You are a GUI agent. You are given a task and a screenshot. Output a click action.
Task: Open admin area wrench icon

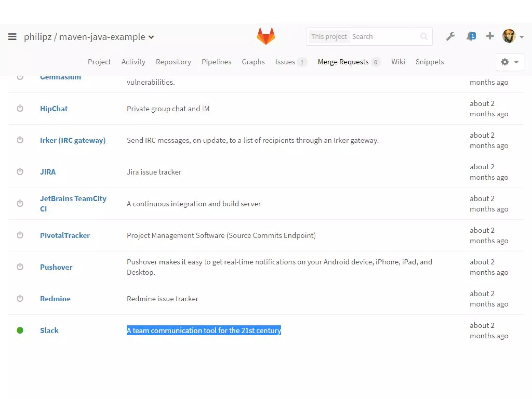pos(450,36)
